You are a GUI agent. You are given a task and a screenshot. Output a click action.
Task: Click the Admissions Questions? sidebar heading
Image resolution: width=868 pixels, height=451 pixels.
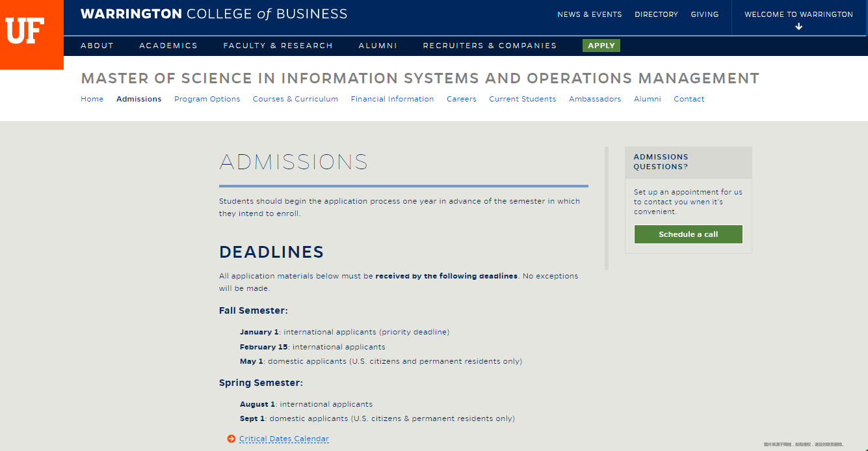tap(661, 161)
